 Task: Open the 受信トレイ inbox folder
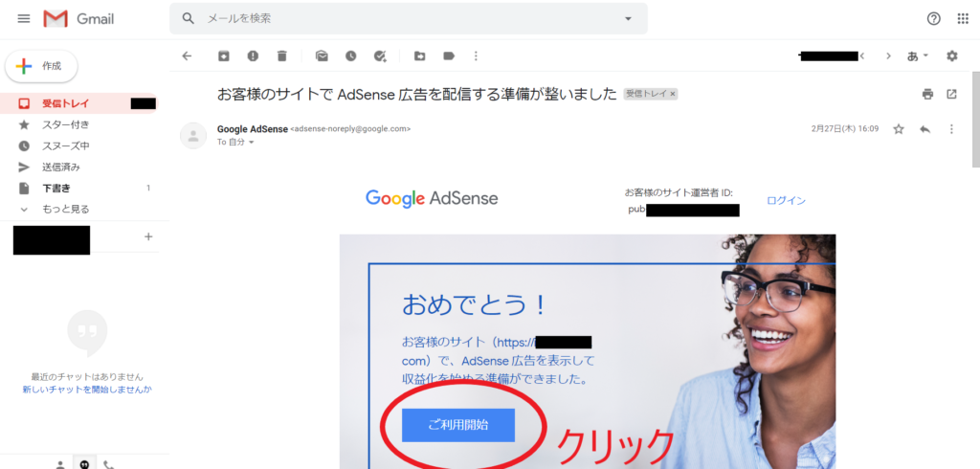point(79,103)
